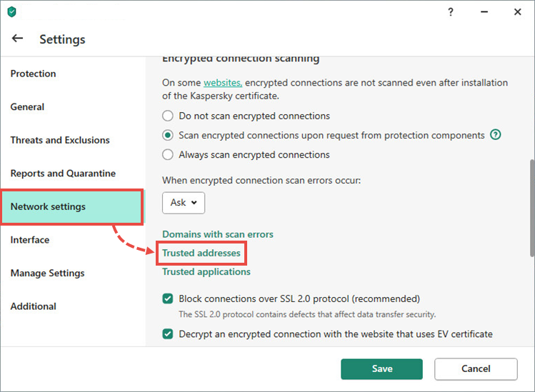Screen dimensions: 535x392
Task: Go to Manage Settings section
Action: (x=47, y=273)
